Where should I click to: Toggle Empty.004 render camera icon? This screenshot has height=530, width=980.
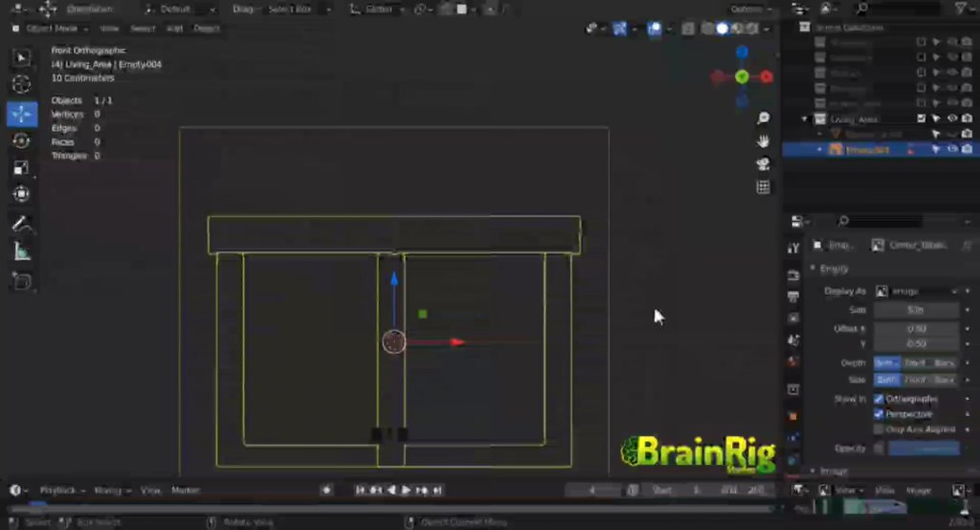pyautogui.click(x=967, y=149)
